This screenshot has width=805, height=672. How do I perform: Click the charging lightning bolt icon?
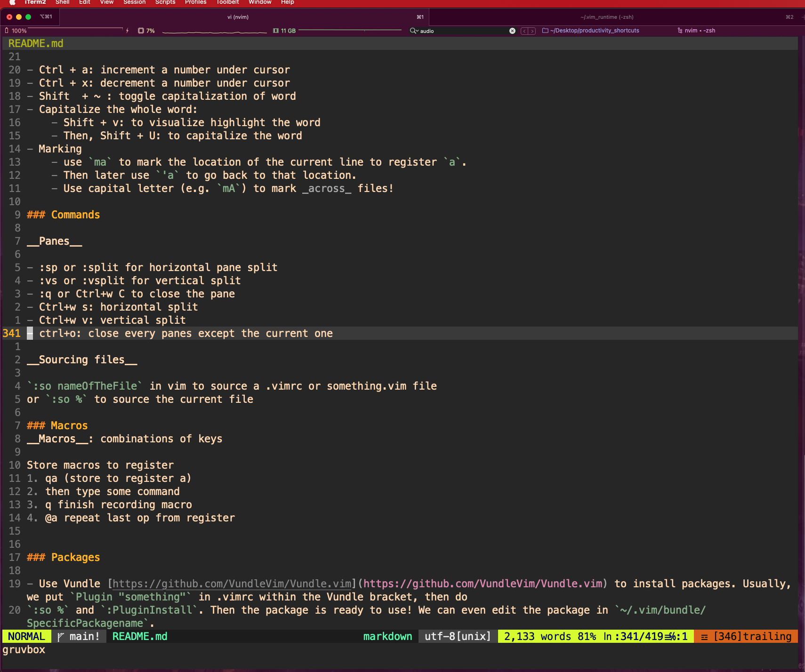[128, 31]
